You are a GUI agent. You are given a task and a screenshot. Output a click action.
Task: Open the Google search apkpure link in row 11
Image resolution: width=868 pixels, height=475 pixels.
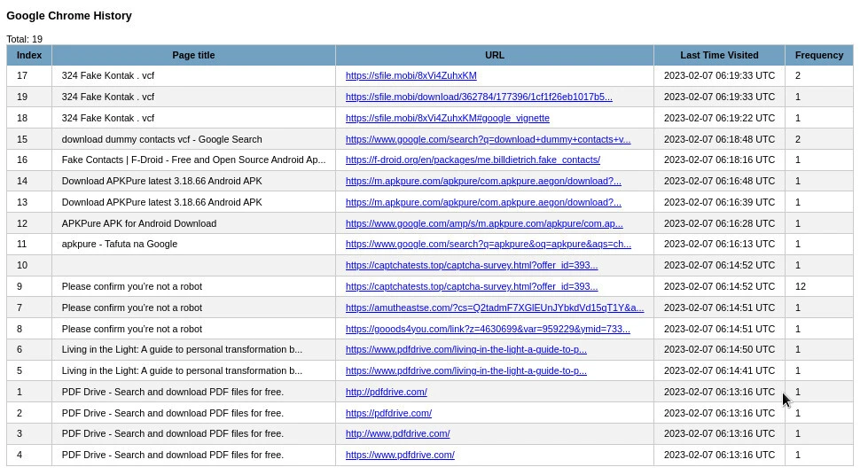click(x=488, y=245)
